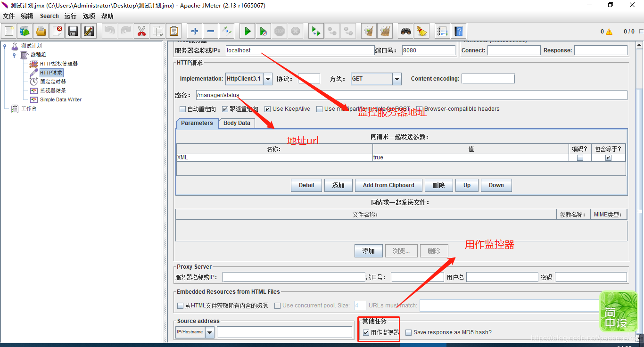Open the 帮助 menu
The width and height of the screenshot is (644, 347).
107,16
